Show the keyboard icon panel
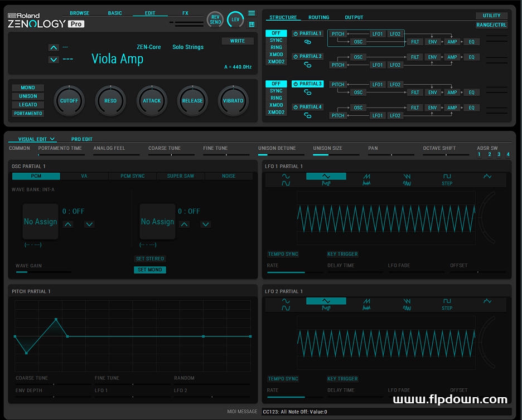The width and height of the screenshot is (522, 420). click(252, 25)
